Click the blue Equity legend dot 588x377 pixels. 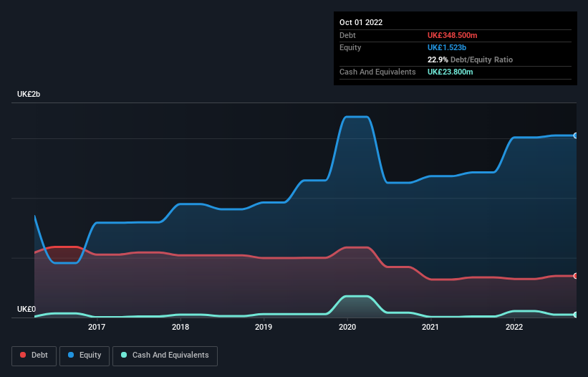[x=71, y=355]
